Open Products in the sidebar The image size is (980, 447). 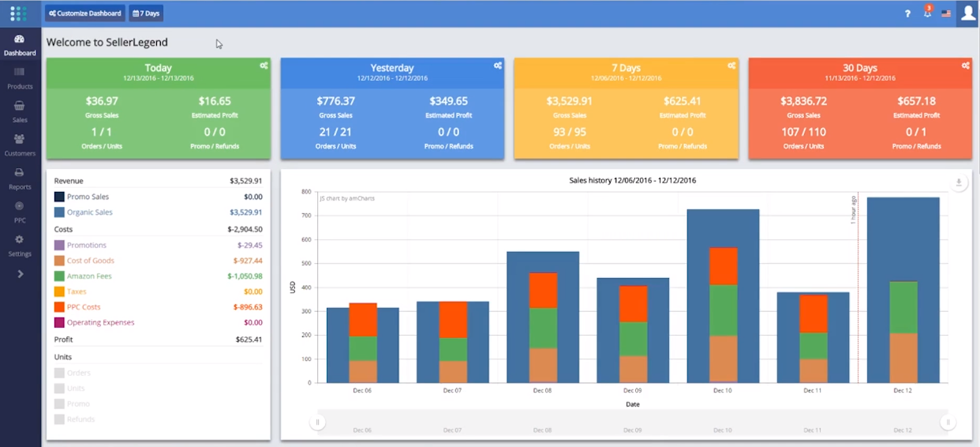pyautogui.click(x=20, y=78)
